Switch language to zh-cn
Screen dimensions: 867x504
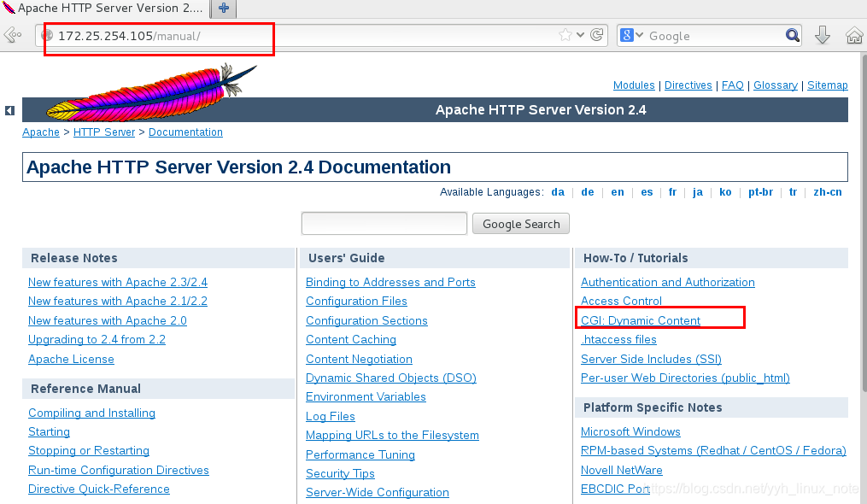pos(828,192)
